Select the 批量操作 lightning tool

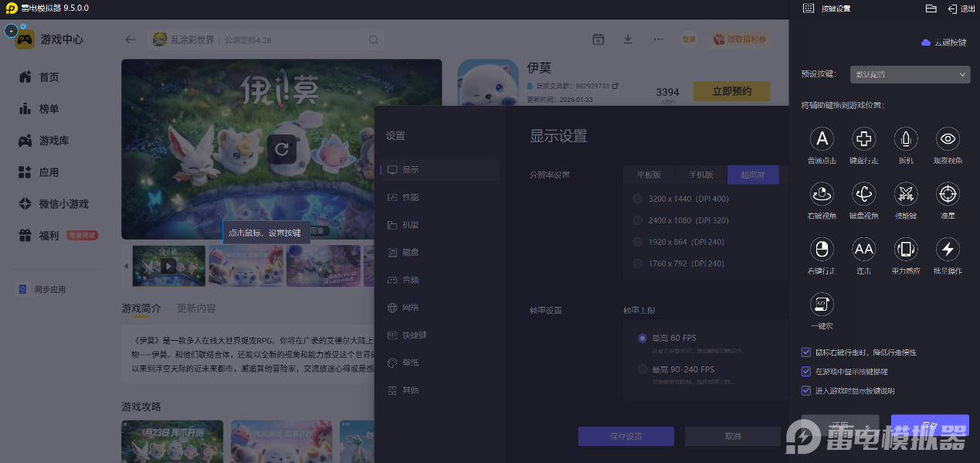point(948,249)
